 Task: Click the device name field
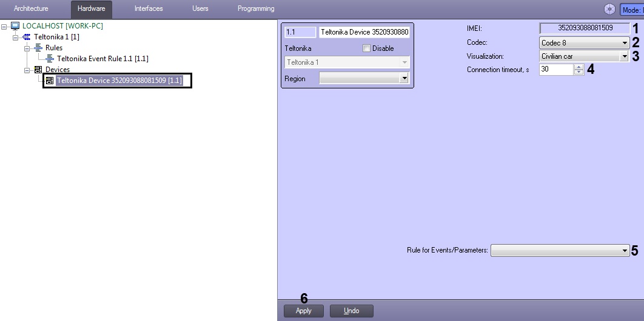[364, 32]
